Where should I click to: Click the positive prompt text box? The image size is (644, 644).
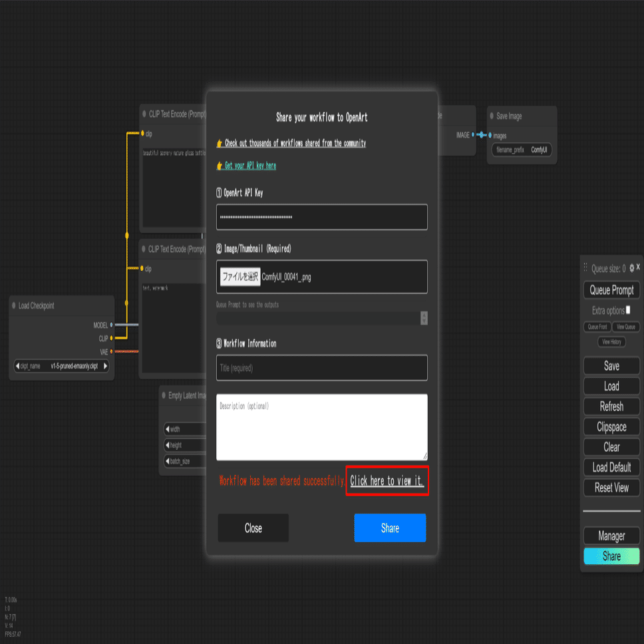(x=174, y=187)
